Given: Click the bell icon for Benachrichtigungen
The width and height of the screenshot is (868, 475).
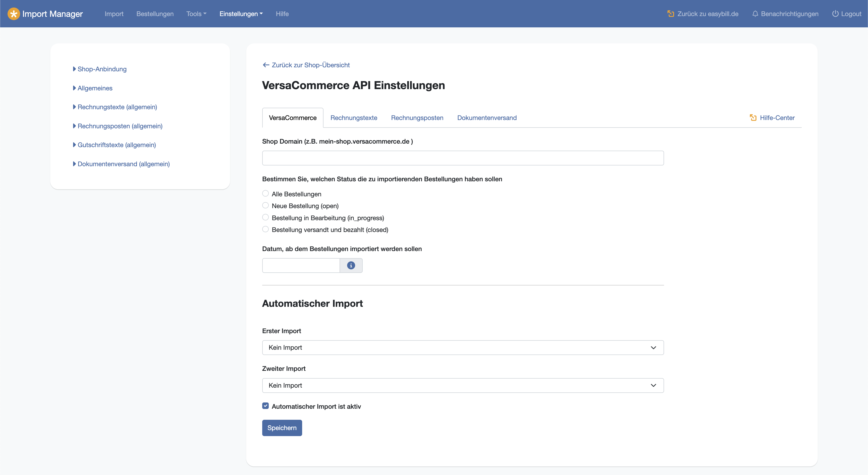Looking at the screenshot, I should click(755, 14).
